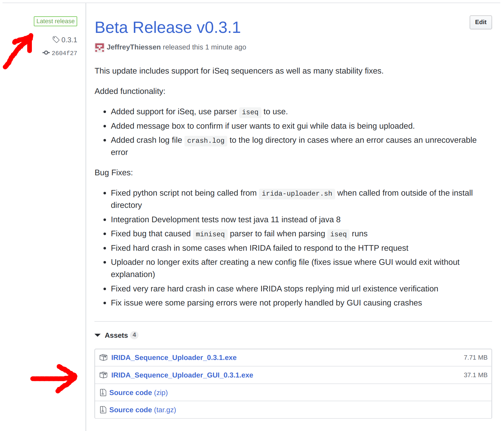Viewport: 504px width, 431px height.
Task: Click 'Fixed very rare hard crash' bullet
Action: 275,289
